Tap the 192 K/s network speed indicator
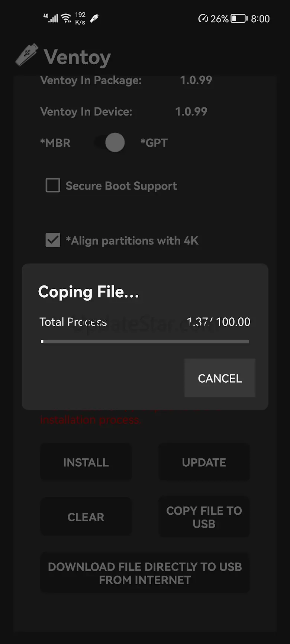The height and width of the screenshot is (644, 290). 80,18
